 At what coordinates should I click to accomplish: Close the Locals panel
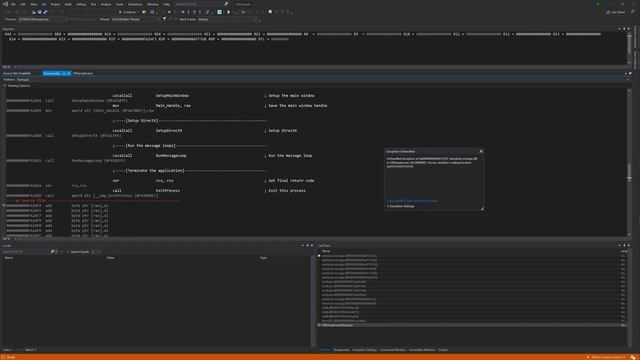312,246
